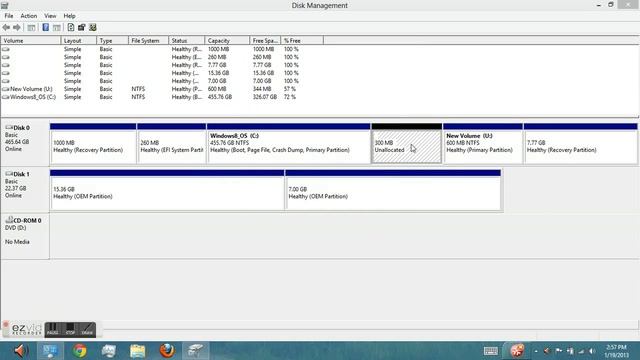640x360 pixels.
Task: Sort by the % Free column header
Action: (302, 41)
